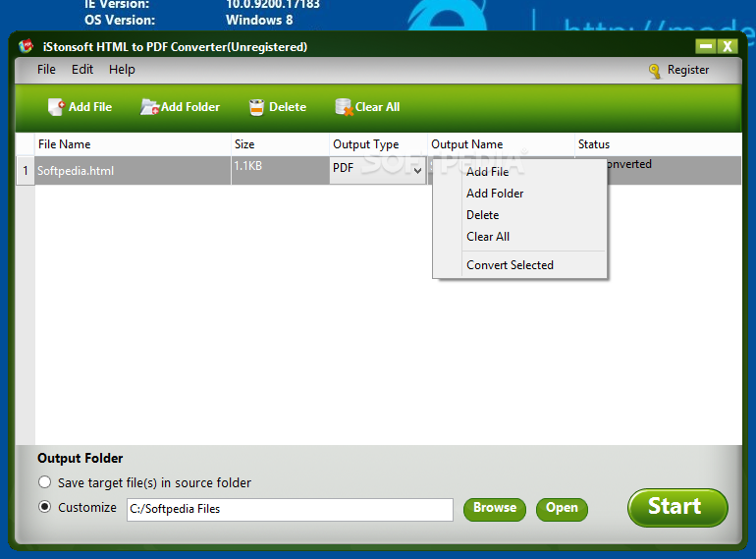Open the Help menu

click(x=122, y=70)
